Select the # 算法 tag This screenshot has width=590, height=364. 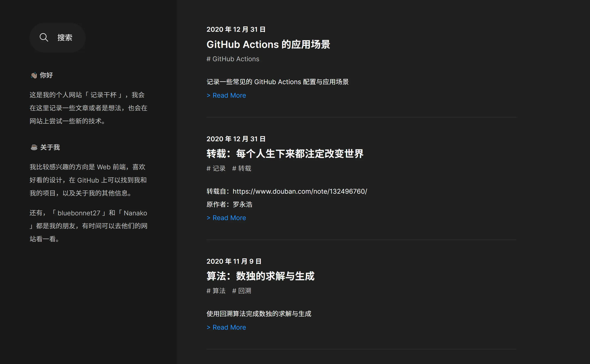point(216,291)
